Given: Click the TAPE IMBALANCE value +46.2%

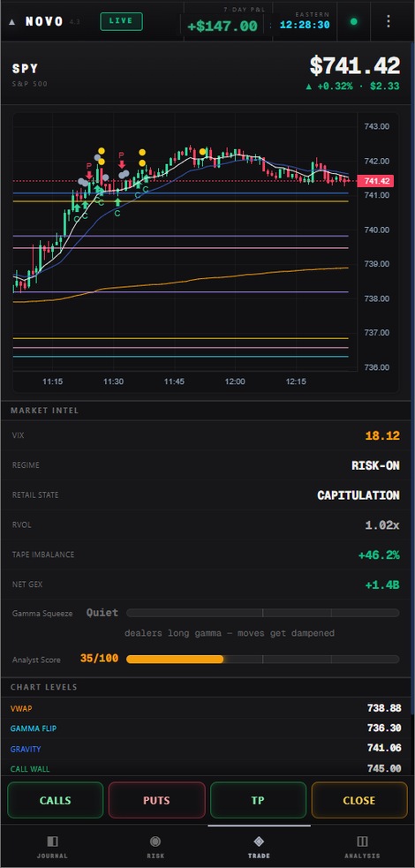Looking at the screenshot, I should pos(379,555).
